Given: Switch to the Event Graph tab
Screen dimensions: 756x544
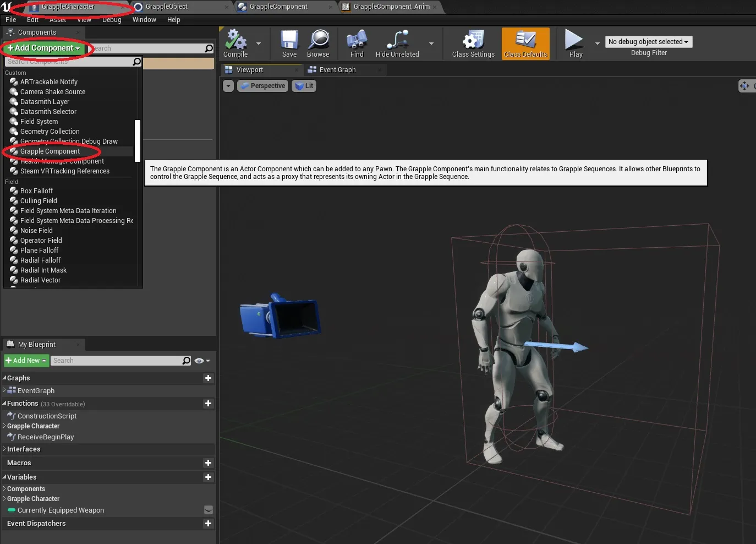Looking at the screenshot, I should click(x=338, y=70).
